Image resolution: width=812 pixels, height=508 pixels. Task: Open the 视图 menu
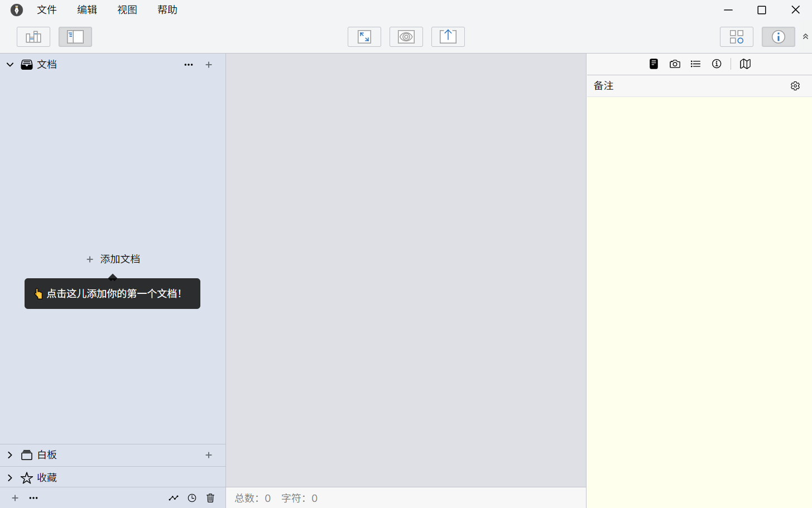point(127,10)
